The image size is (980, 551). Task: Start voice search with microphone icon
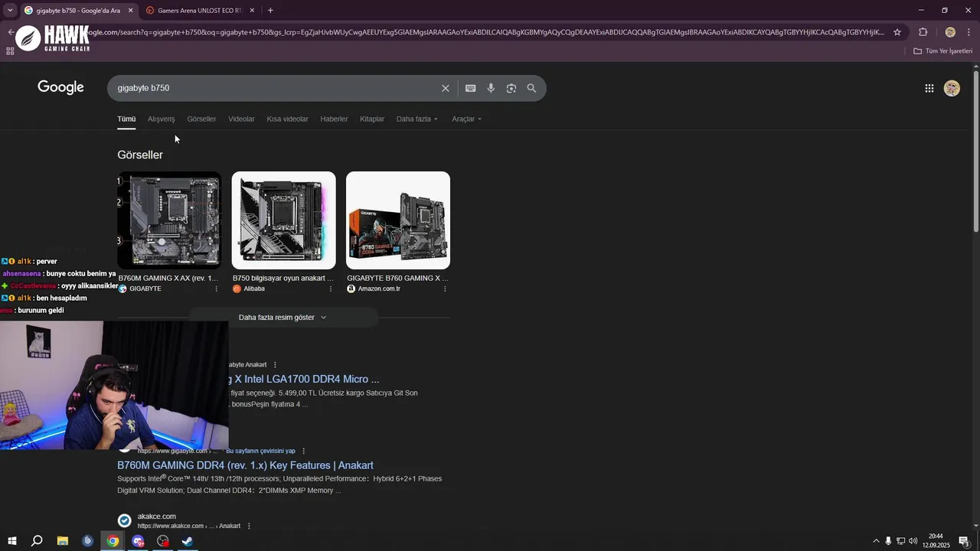491,88
